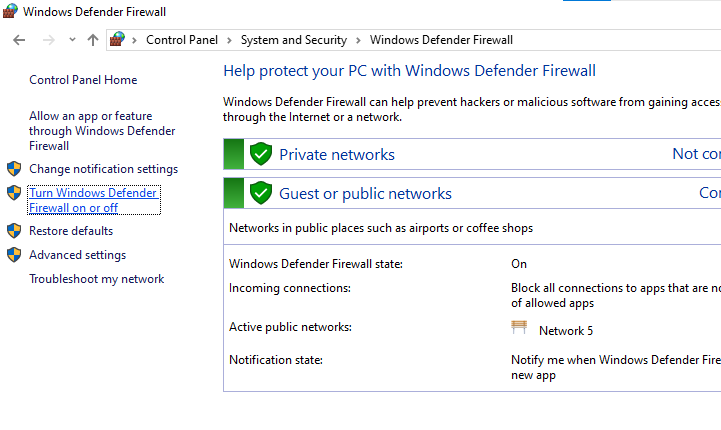Open System and Security breadcrumb
The image size is (721, 430).
[x=294, y=40]
